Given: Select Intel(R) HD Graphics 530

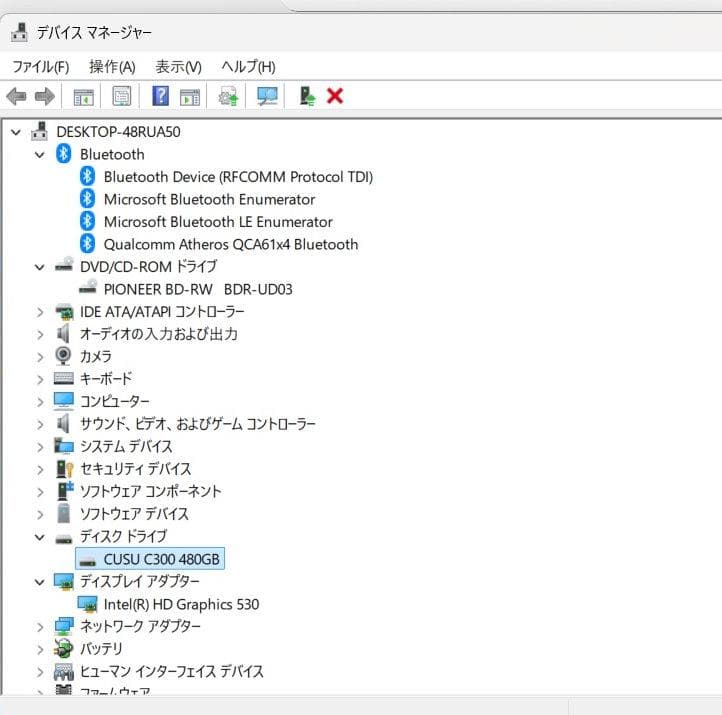Looking at the screenshot, I should [181, 604].
